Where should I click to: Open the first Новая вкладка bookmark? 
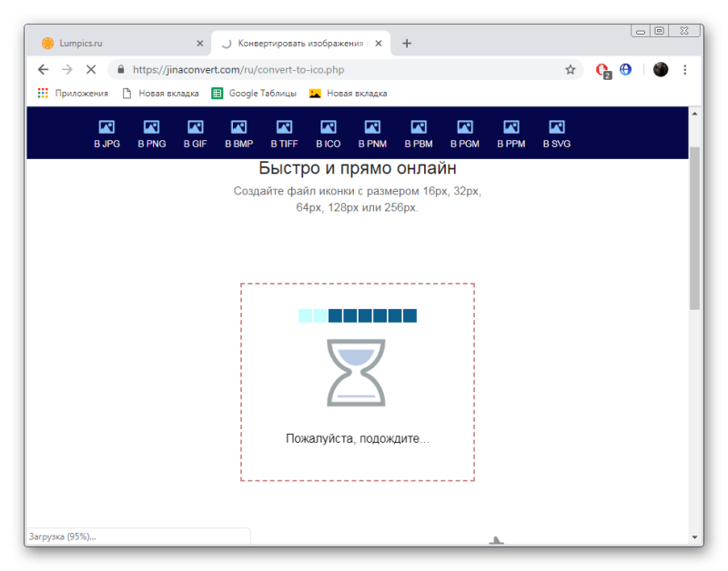(161, 94)
